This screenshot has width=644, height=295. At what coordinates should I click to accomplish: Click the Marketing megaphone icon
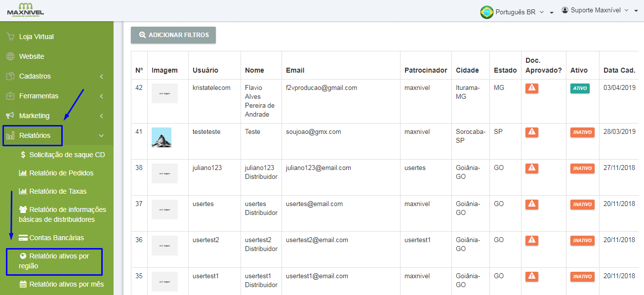pyautogui.click(x=10, y=116)
